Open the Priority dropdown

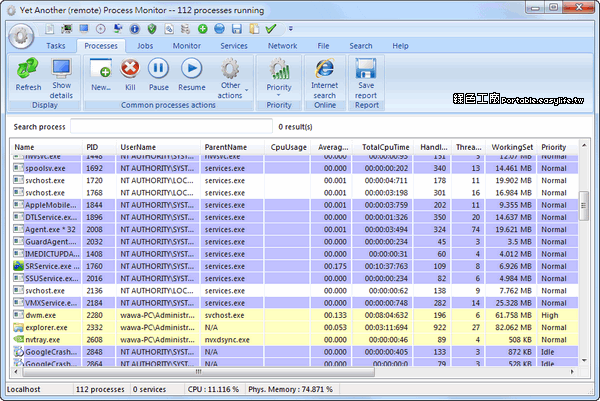[279, 77]
